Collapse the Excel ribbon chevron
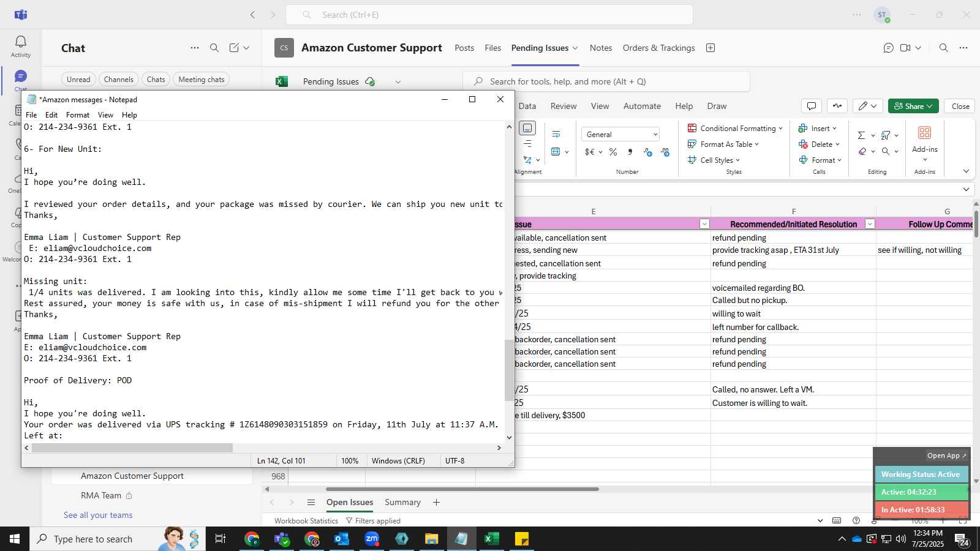 click(x=966, y=171)
